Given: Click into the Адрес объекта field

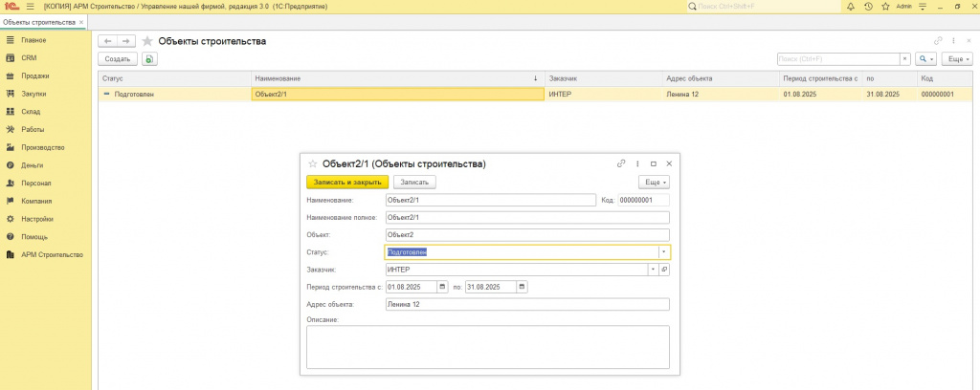Looking at the screenshot, I should (x=526, y=305).
